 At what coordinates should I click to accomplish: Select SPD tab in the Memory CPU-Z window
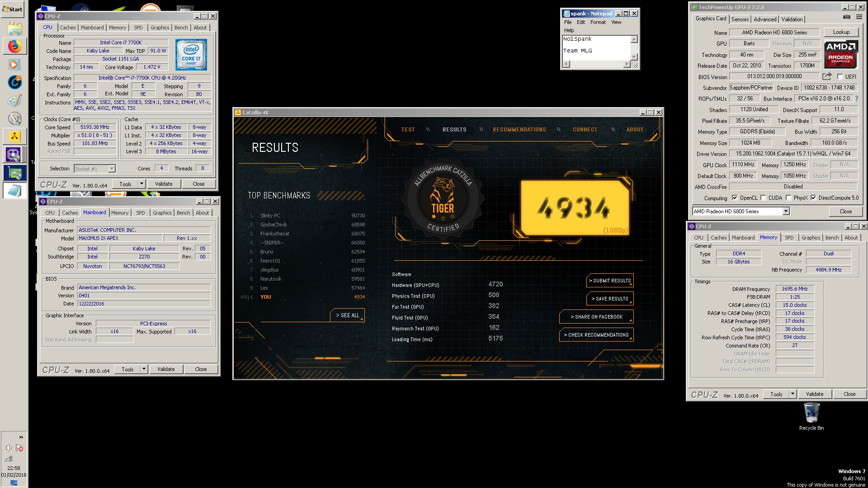pyautogui.click(x=789, y=238)
